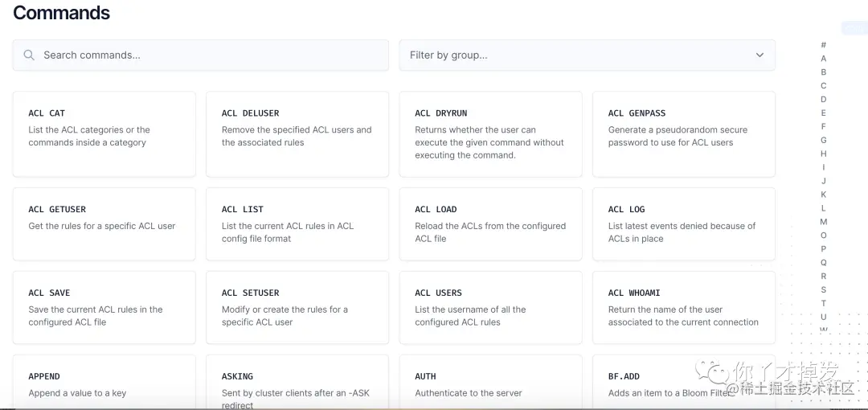Screen dimensions: 868x410
Task: Open the ACL LOAD command card
Action: pos(490,223)
